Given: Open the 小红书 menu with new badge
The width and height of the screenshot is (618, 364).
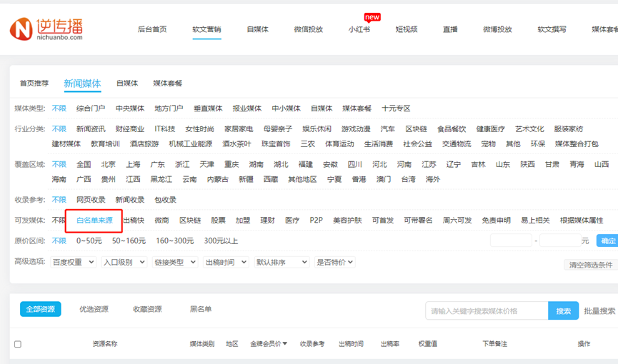Looking at the screenshot, I should point(359,29).
